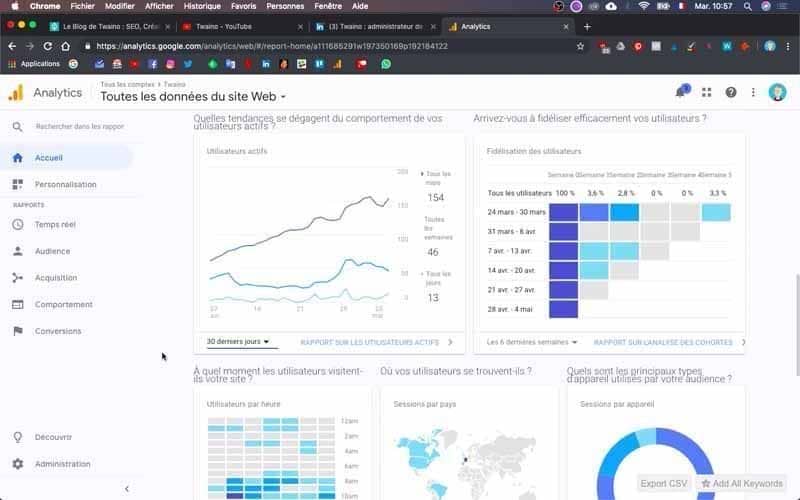Click the Analytics logo

pyautogui.click(x=16, y=92)
